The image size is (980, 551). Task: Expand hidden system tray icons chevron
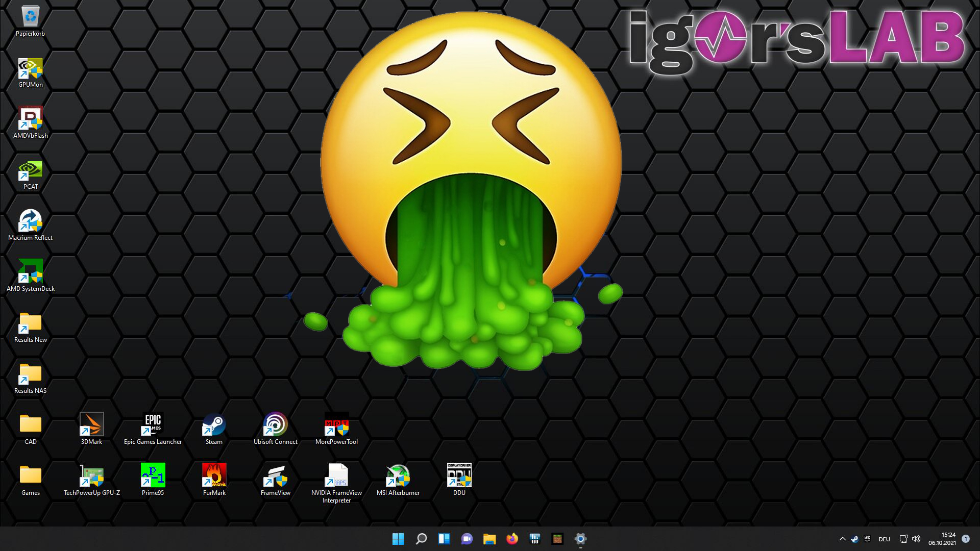click(x=842, y=539)
